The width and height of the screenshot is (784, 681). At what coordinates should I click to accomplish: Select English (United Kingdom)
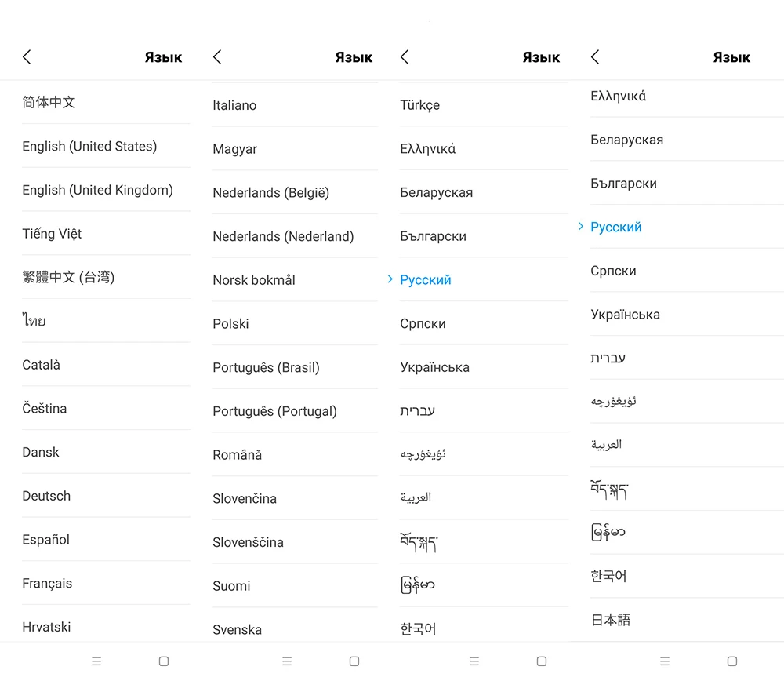[97, 190]
